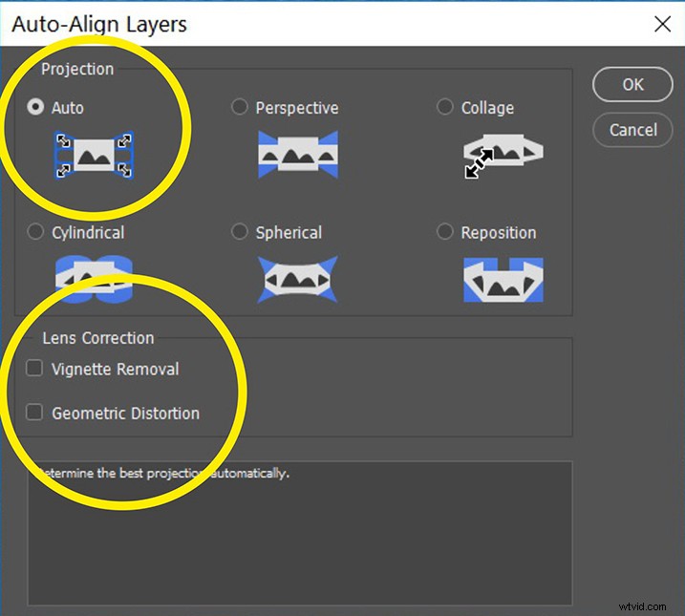Click the Spherical projection preview icon
685x616 pixels.
coord(298,280)
